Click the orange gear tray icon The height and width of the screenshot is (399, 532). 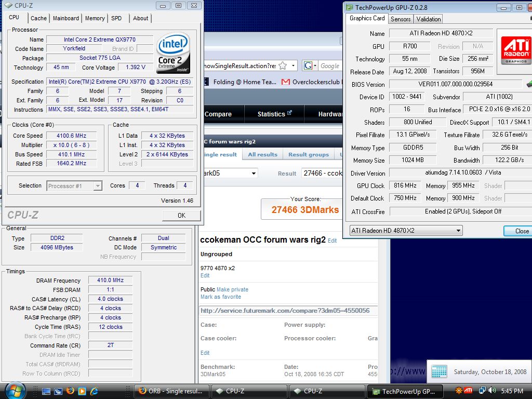(459, 391)
